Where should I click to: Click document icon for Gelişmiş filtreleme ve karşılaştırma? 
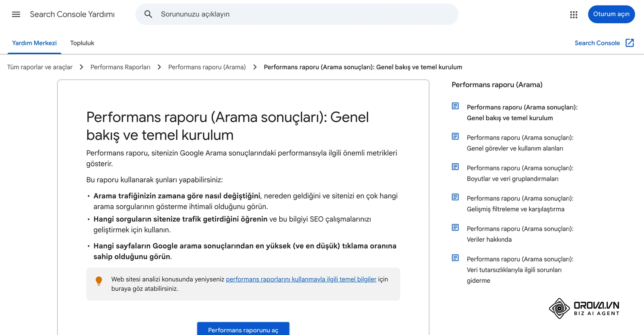[455, 197]
